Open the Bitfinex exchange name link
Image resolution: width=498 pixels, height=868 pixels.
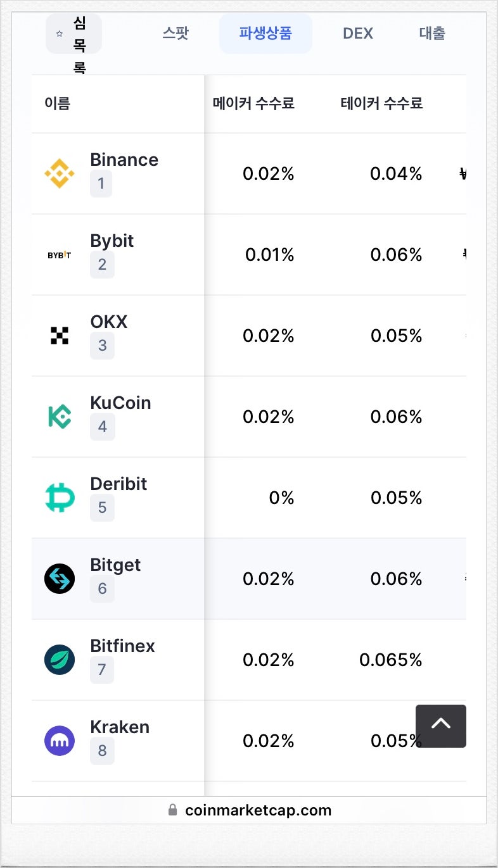pos(123,646)
